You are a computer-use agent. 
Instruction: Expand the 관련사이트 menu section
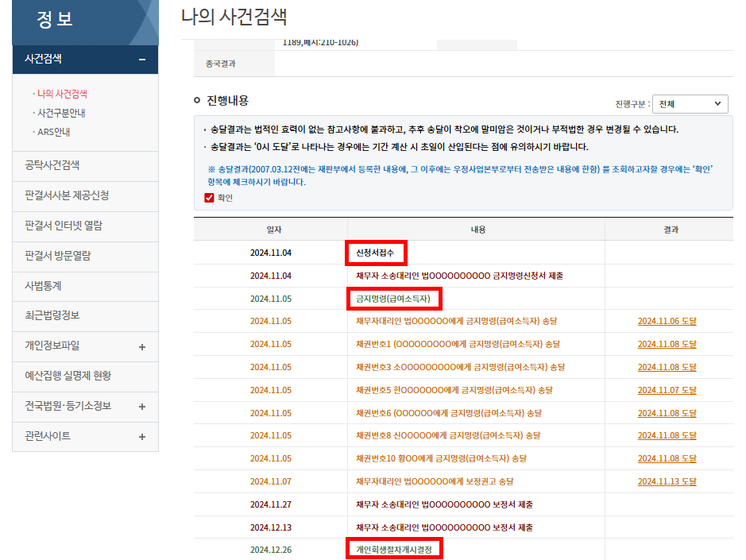coord(48,436)
